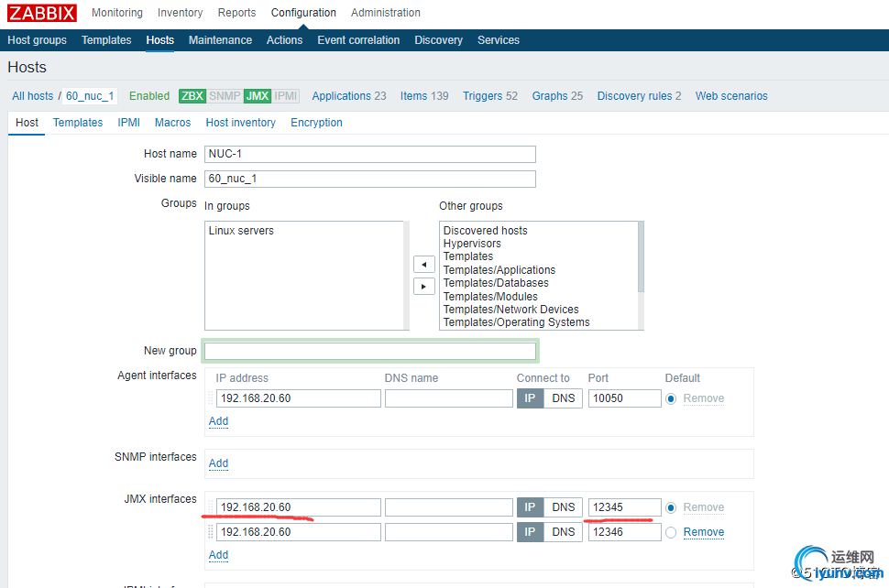
Task: Go to Hosts submenu item
Action: [x=159, y=40]
